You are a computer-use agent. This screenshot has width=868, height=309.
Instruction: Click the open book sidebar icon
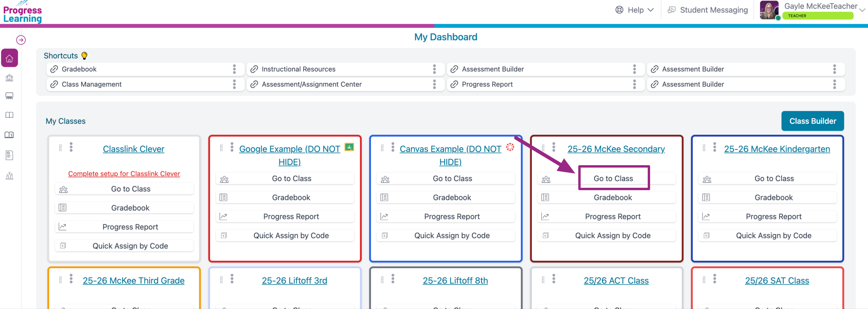[9, 115]
